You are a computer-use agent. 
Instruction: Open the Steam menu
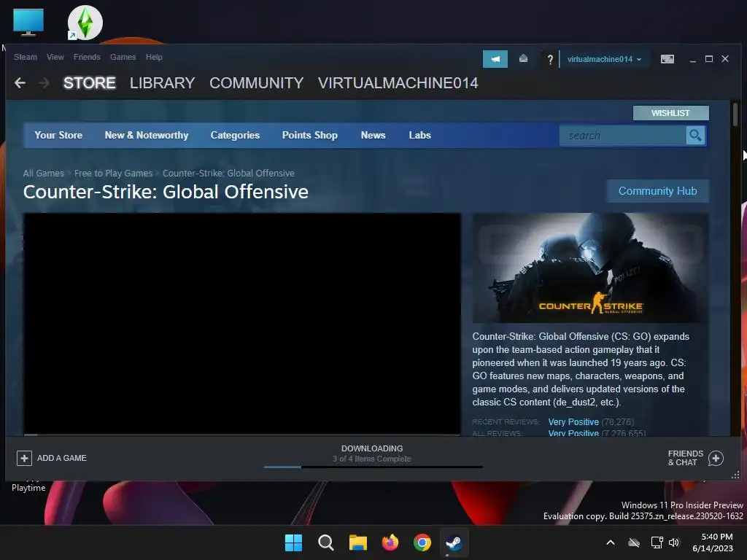pos(26,57)
